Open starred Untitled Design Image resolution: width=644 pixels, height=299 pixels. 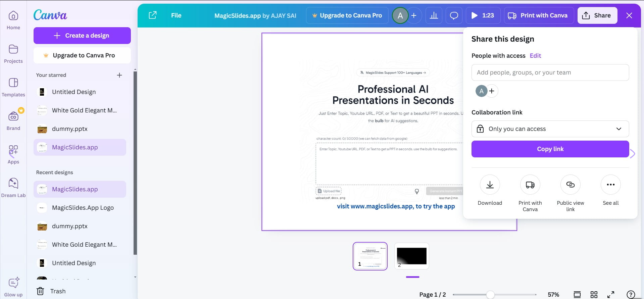tap(80, 92)
